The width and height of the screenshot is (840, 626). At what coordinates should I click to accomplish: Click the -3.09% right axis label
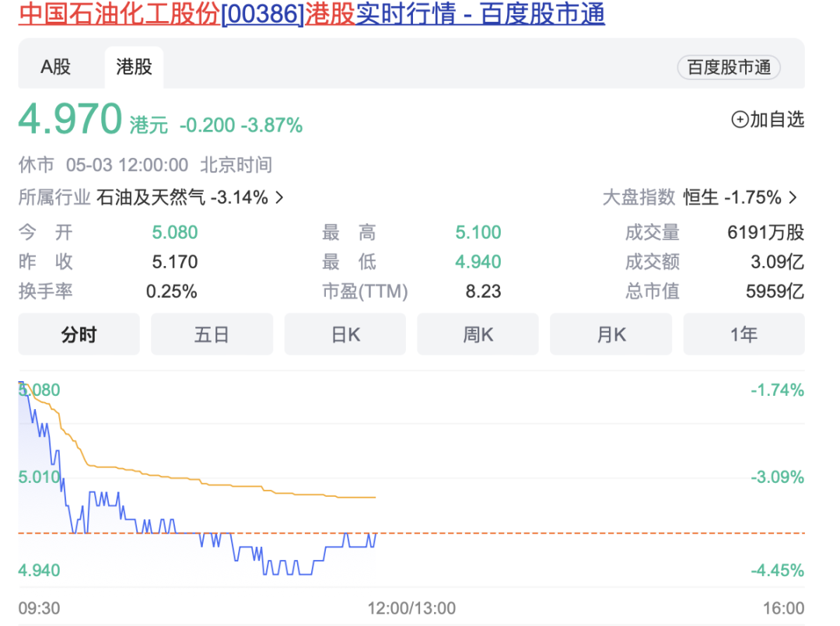pyautogui.click(x=777, y=477)
